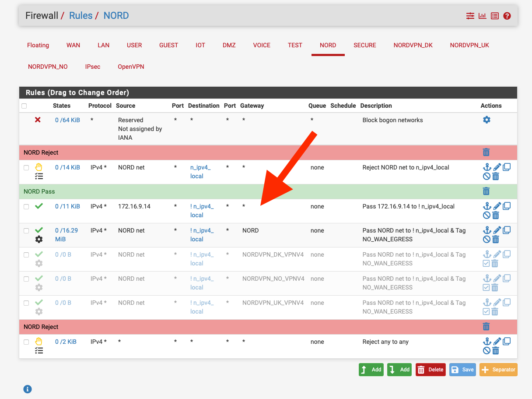This screenshot has width=532, height=399.
Task: Click the Block bogon networks description
Action: 393,120
